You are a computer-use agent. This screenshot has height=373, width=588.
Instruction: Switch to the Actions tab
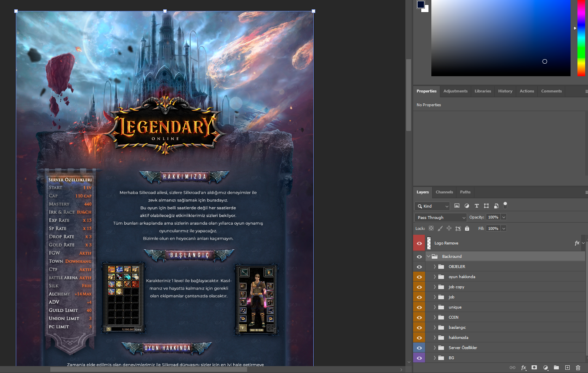(527, 91)
